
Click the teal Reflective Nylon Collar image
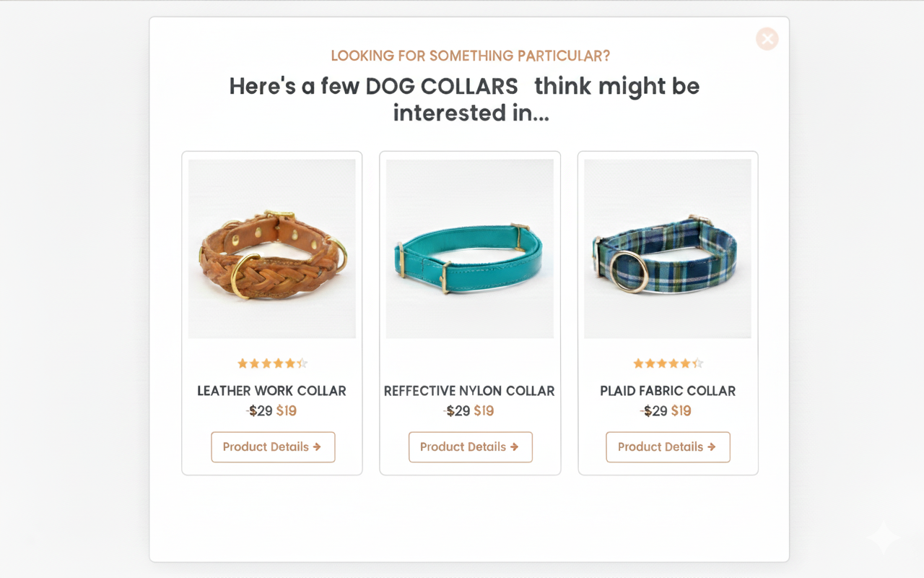tap(469, 249)
